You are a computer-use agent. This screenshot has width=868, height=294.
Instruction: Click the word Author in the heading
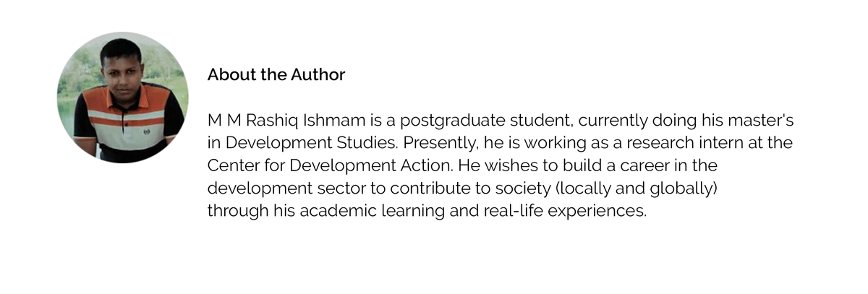[x=318, y=74]
